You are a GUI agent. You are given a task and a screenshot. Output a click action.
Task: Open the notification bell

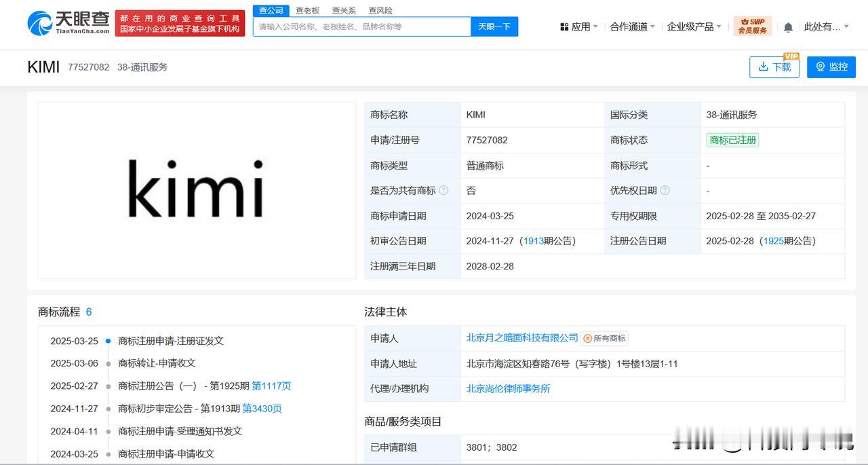coord(788,27)
